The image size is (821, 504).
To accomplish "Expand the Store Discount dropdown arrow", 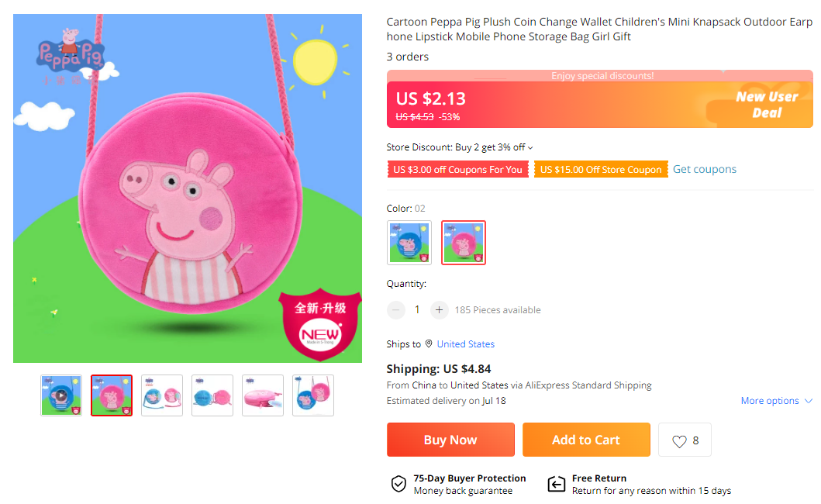I will tap(531, 147).
